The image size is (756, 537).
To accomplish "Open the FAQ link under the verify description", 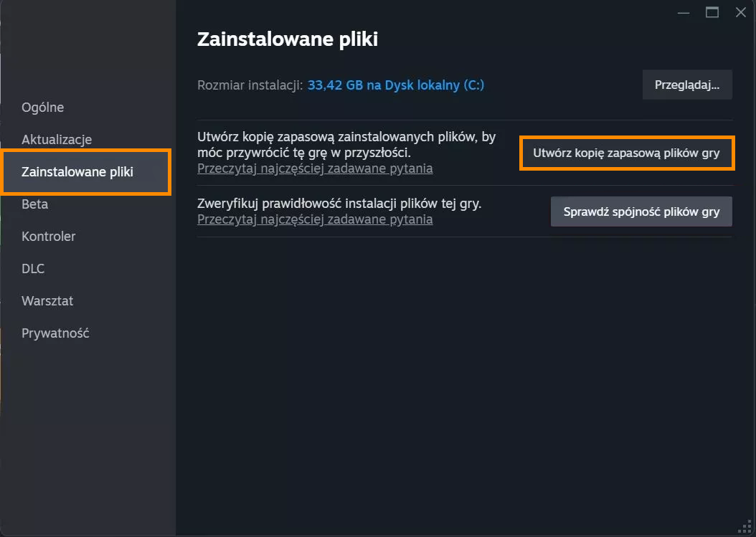I will pos(315,219).
